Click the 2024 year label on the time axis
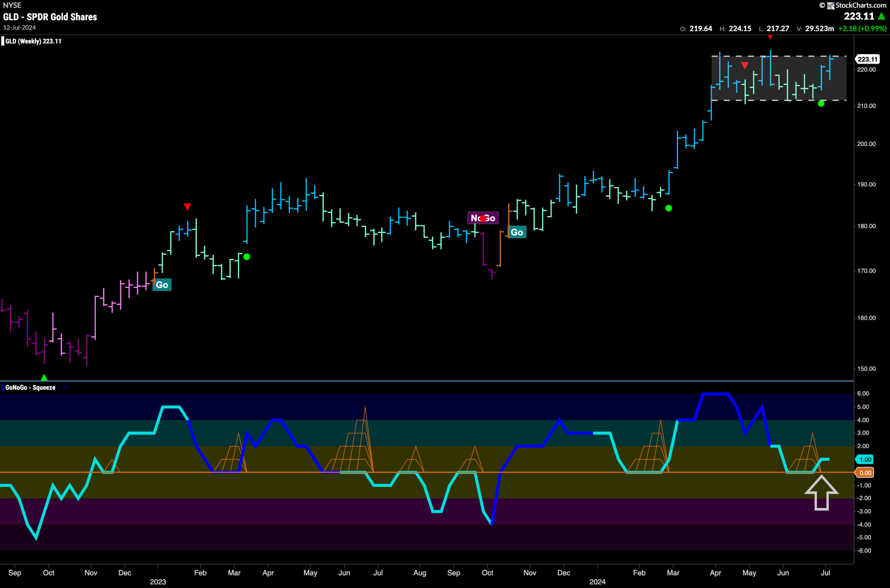Screen dimensions: 890x588 coord(598,582)
